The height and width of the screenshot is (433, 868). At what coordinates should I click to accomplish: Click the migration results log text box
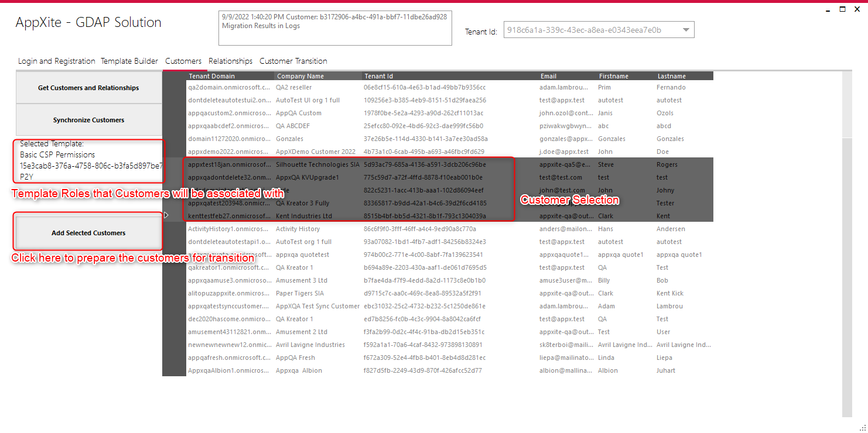[335, 28]
